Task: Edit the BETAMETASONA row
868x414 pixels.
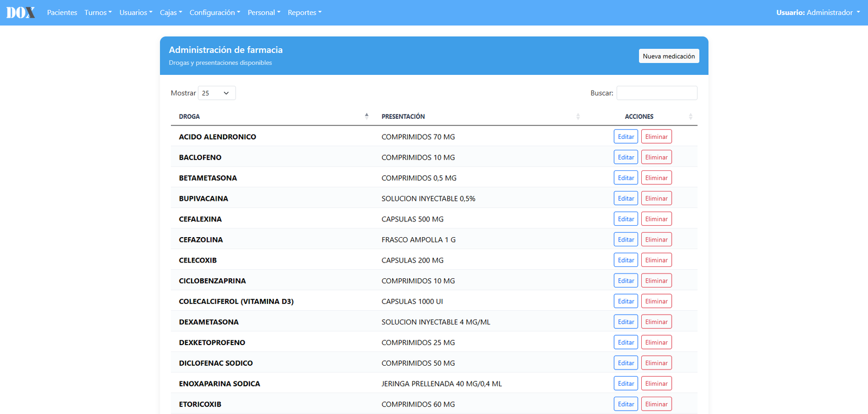Action: pos(626,178)
